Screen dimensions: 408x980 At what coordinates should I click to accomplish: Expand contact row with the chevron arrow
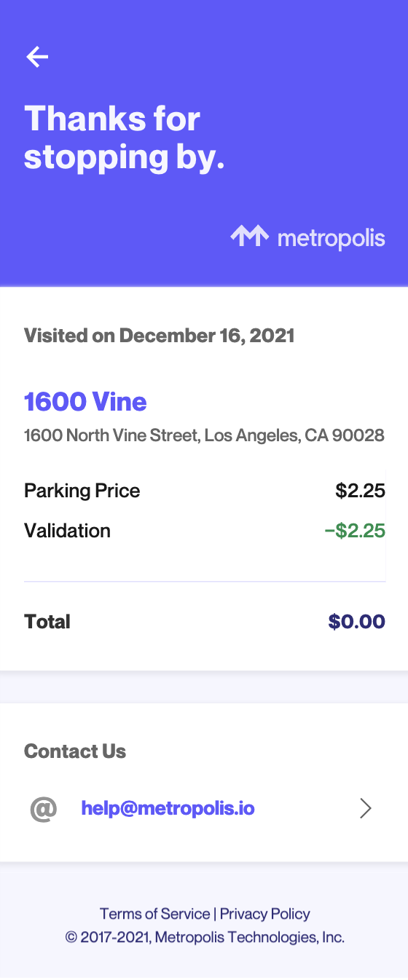point(366,808)
